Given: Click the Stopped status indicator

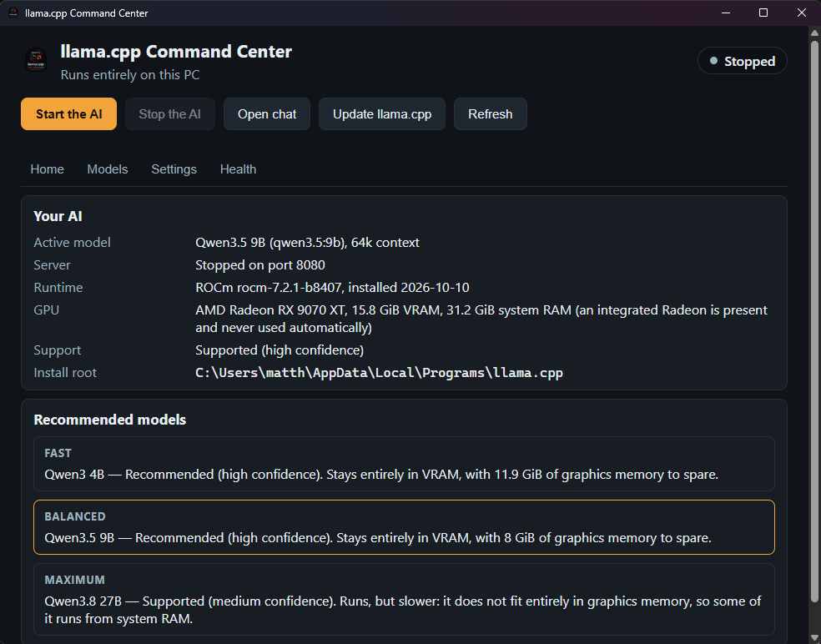Looking at the screenshot, I should pos(742,61).
